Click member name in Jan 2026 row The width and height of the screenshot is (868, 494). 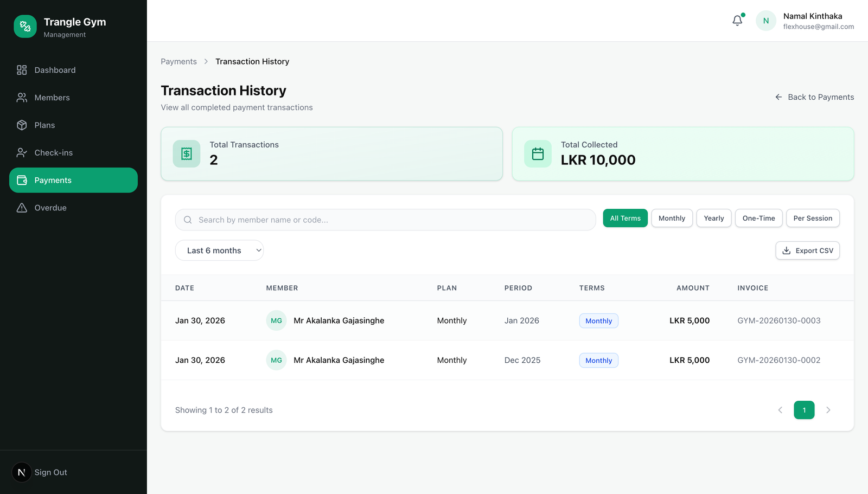(339, 320)
